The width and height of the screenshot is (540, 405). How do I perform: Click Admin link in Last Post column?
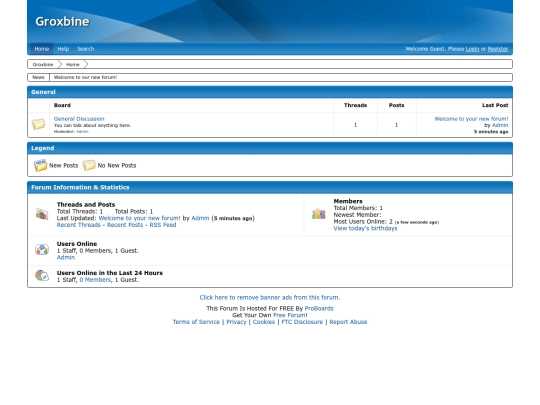(x=500, y=125)
